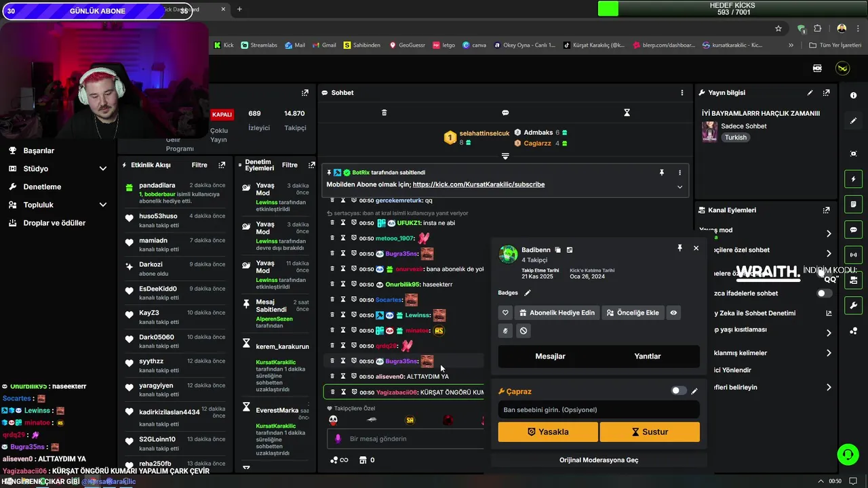Open the GeoGuessr bookmark
The width and height of the screenshot is (868, 488).
pyautogui.click(x=407, y=45)
